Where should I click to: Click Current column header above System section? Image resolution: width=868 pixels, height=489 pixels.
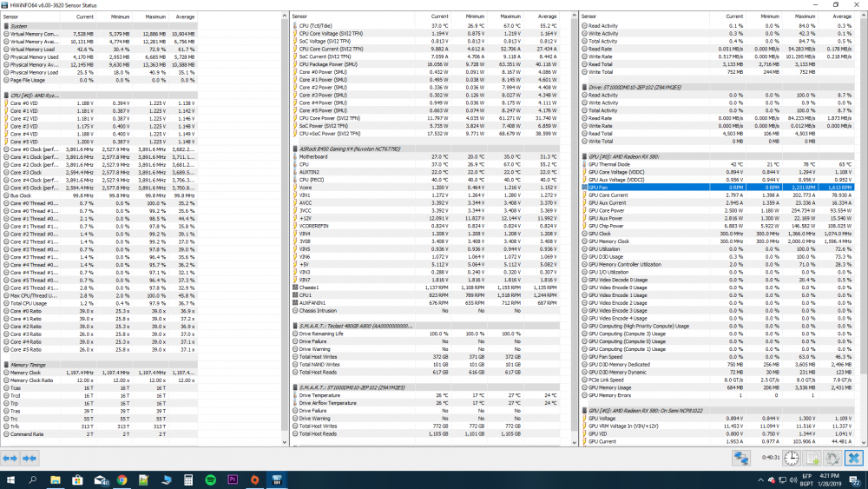(x=78, y=17)
